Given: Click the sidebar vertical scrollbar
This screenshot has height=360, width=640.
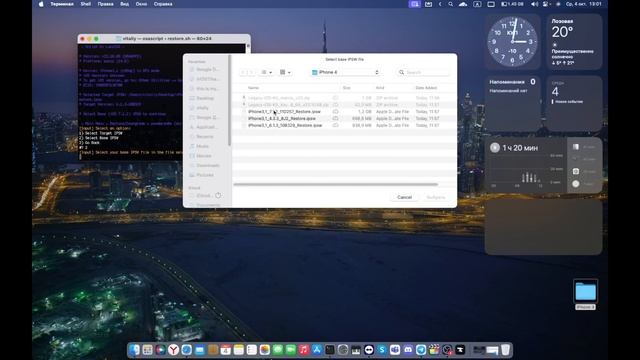Looking at the screenshot, I should [230, 100].
